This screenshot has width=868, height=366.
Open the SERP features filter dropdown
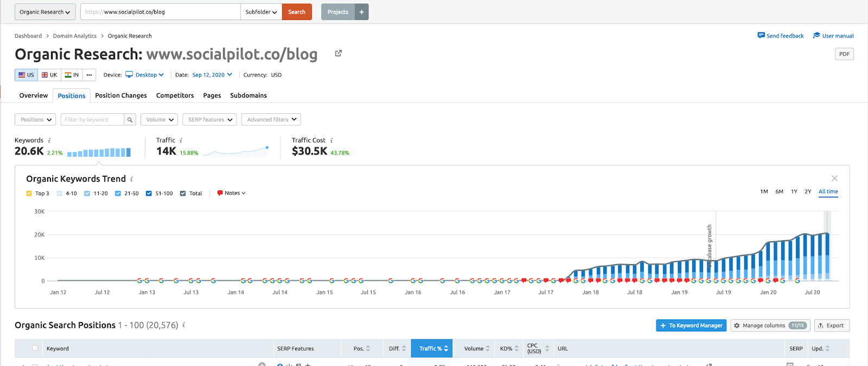(209, 120)
